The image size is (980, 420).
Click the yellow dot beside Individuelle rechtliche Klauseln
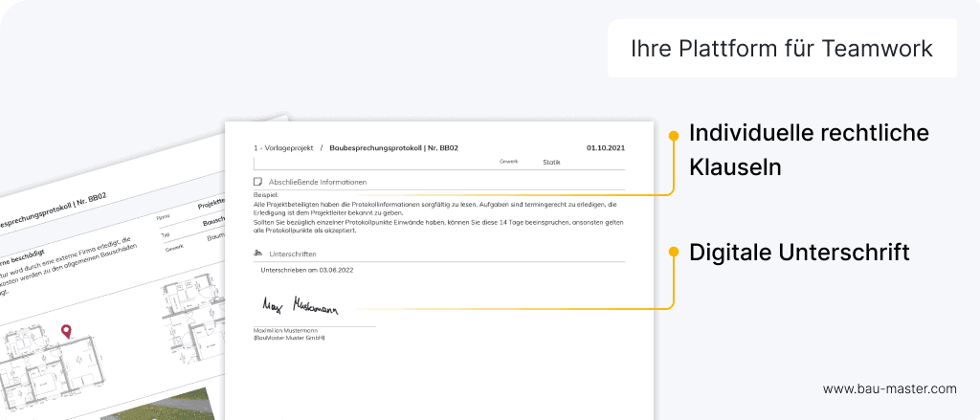[674, 134]
